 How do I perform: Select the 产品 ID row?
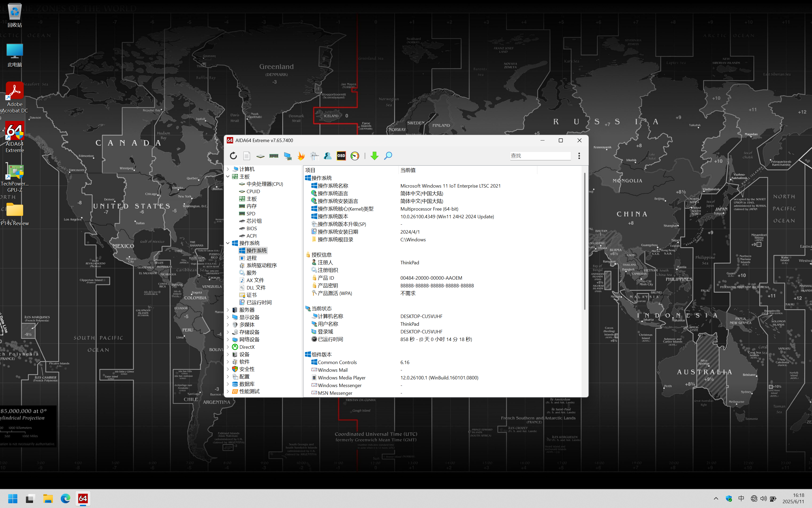coord(442,278)
